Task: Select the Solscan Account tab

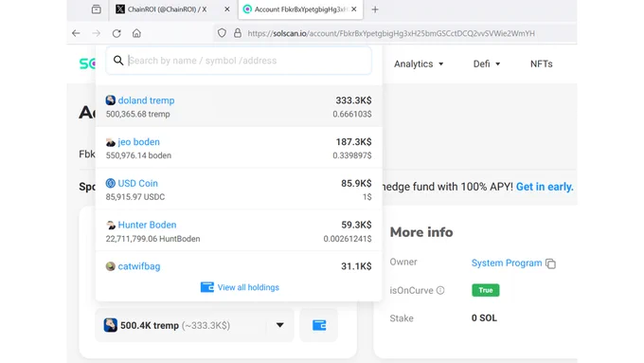Action: point(300,9)
